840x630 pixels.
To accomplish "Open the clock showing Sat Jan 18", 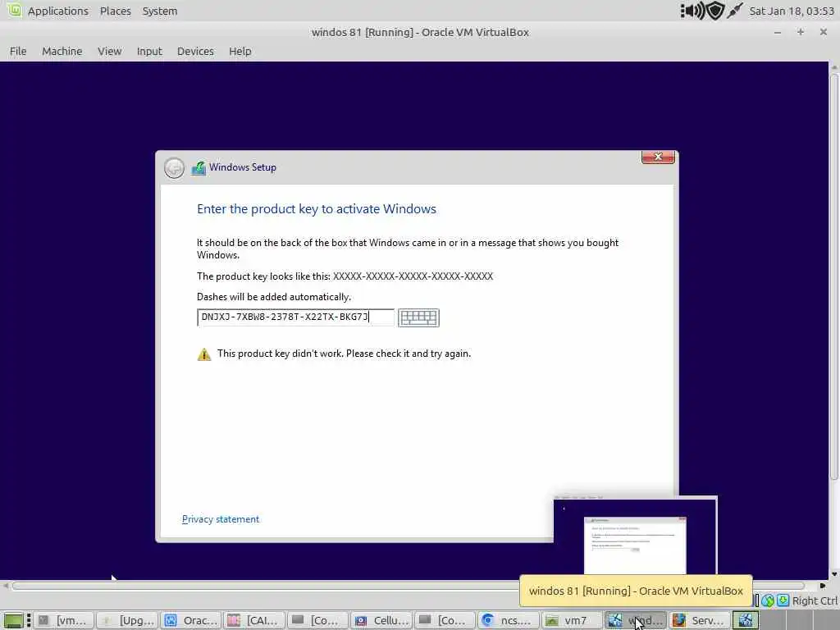I will (x=792, y=11).
